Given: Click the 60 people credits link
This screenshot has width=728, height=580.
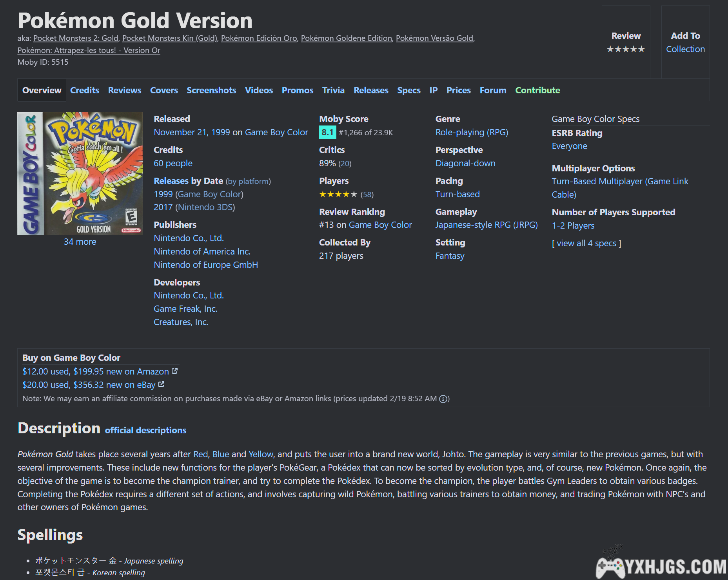Looking at the screenshot, I should [173, 164].
